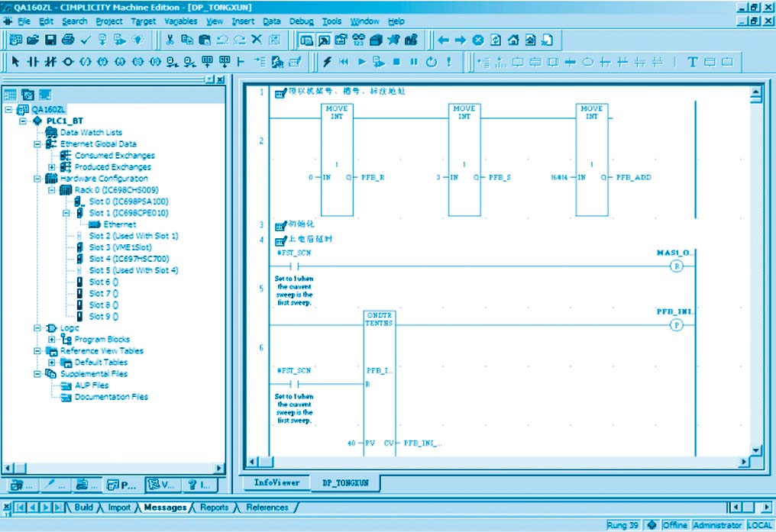Expand the Produced Exchanges node

point(51,167)
